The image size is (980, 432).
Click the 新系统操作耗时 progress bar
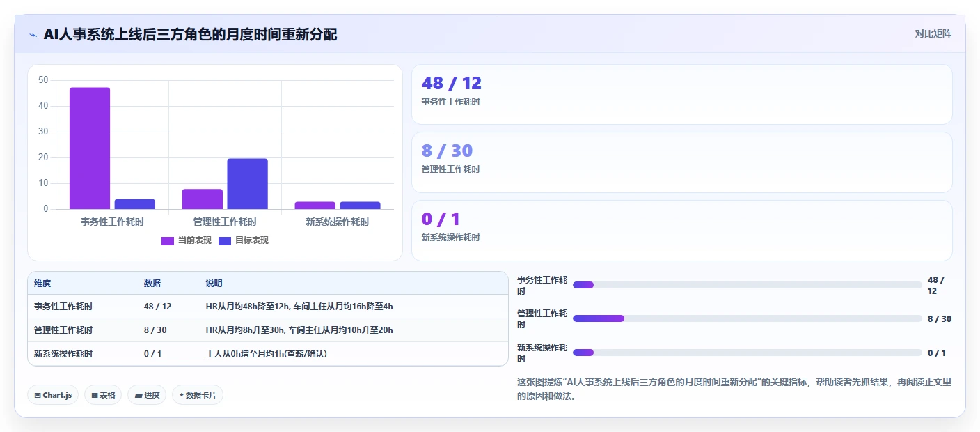click(747, 353)
